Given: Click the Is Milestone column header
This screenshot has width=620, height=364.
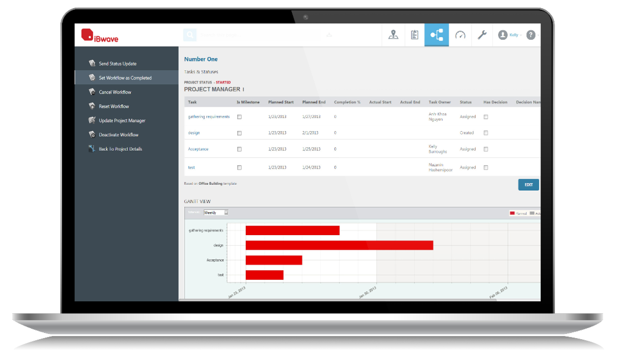Looking at the screenshot, I should 248,102.
